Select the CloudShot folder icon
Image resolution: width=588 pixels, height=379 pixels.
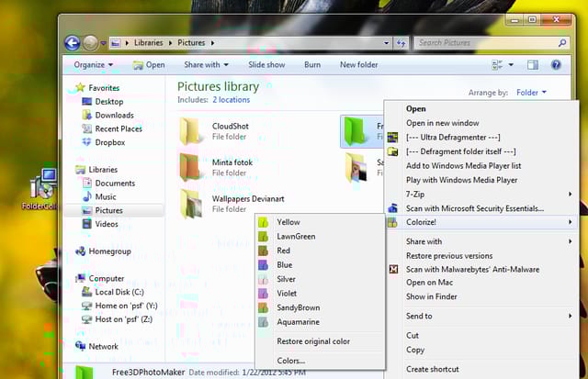[190, 131]
